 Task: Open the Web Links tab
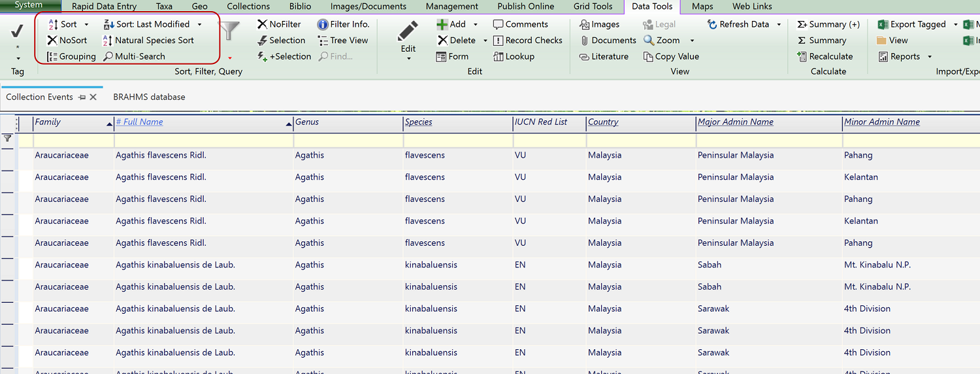(x=752, y=7)
